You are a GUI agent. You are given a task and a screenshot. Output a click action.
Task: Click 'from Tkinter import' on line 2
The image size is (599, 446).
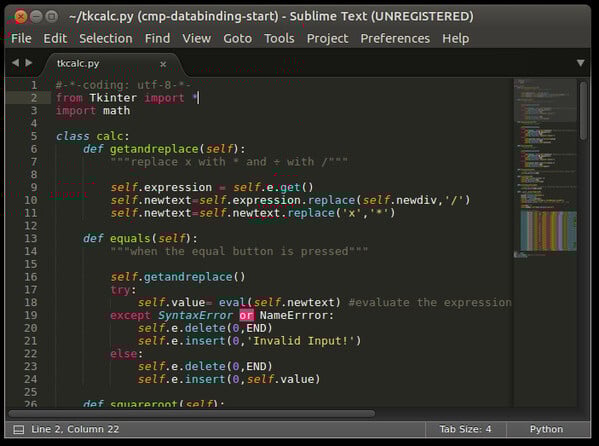(120, 98)
